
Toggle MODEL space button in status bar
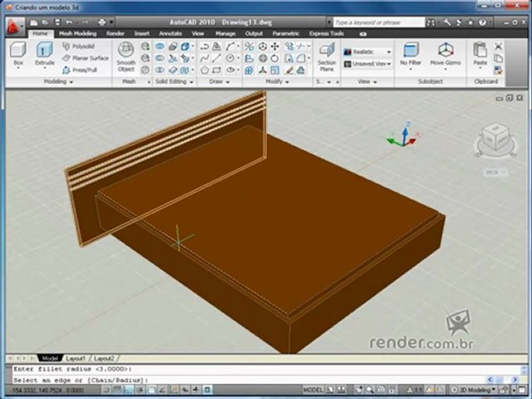(x=313, y=390)
